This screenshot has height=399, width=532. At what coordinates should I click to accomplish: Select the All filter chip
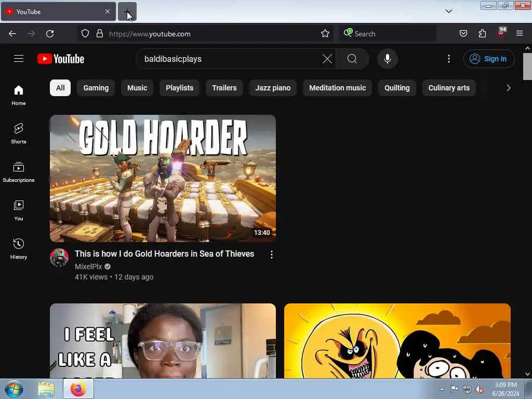coord(60,88)
